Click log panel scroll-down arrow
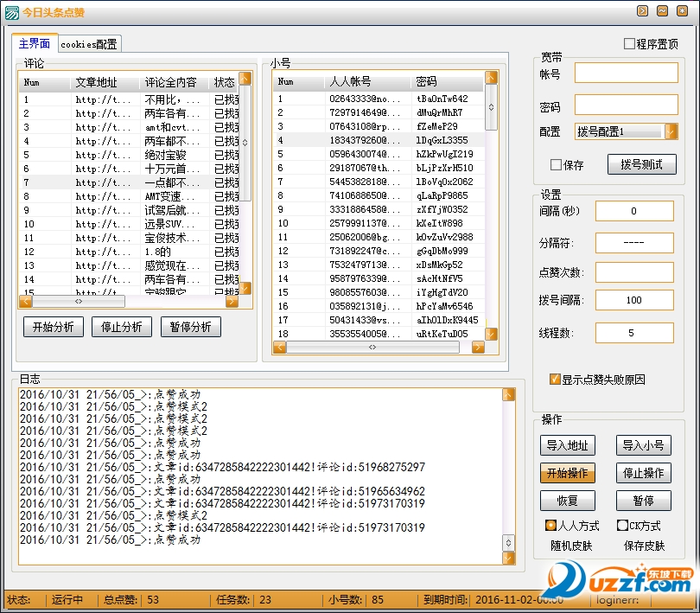The height and width of the screenshot is (613, 700). click(x=508, y=558)
